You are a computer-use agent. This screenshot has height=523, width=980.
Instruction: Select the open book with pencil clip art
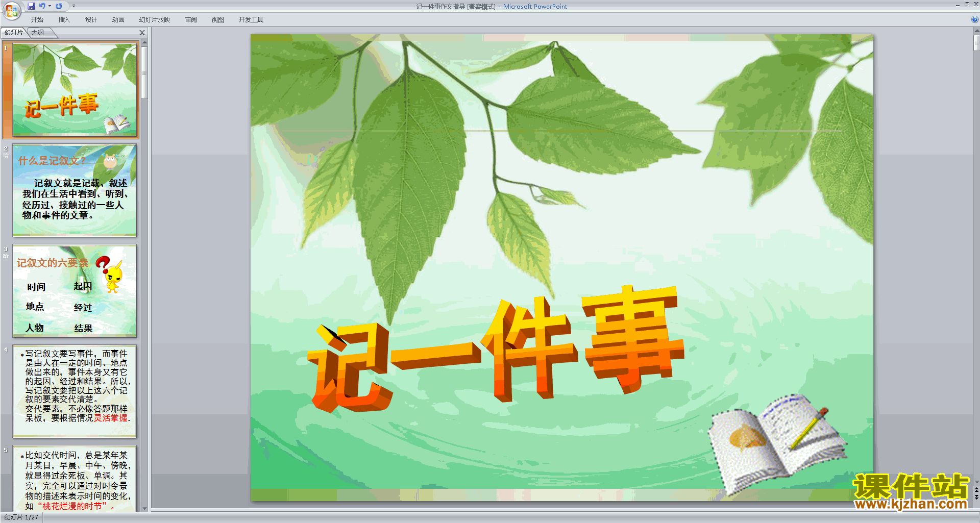pos(778,444)
